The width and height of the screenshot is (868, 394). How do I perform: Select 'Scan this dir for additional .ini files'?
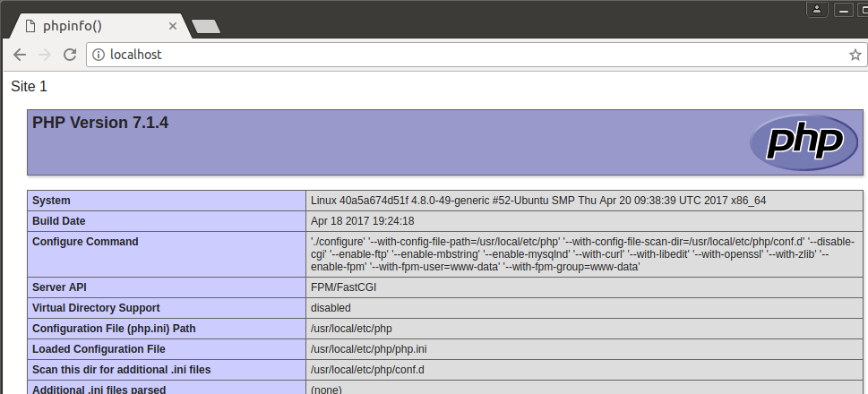(x=121, y=369)
